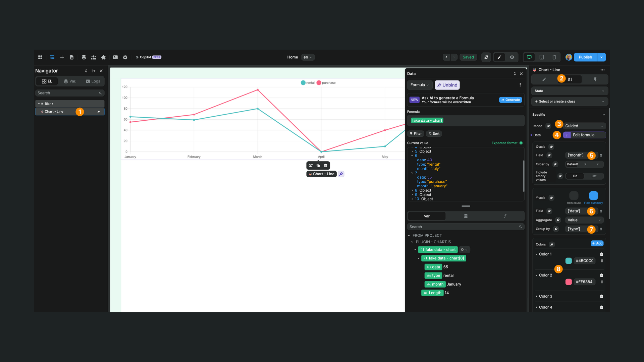Click the Generate formula button
Viewport: 644px width, 362px height.
click(510, 100)
